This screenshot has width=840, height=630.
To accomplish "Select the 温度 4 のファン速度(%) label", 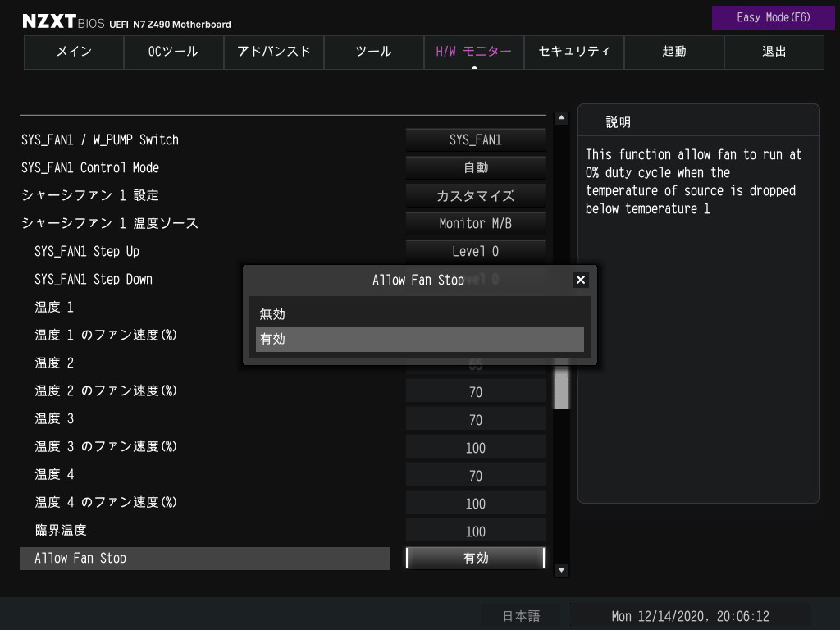I will point(106,502).
